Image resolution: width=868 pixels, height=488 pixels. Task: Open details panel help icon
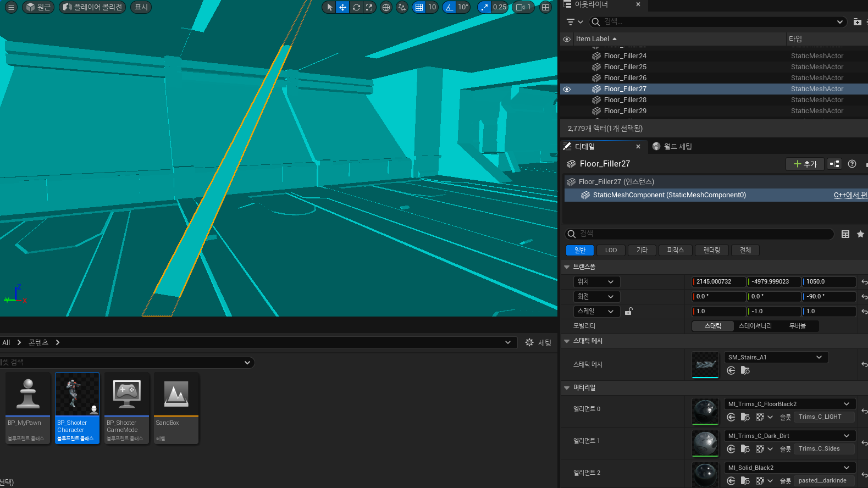[852, 164]
